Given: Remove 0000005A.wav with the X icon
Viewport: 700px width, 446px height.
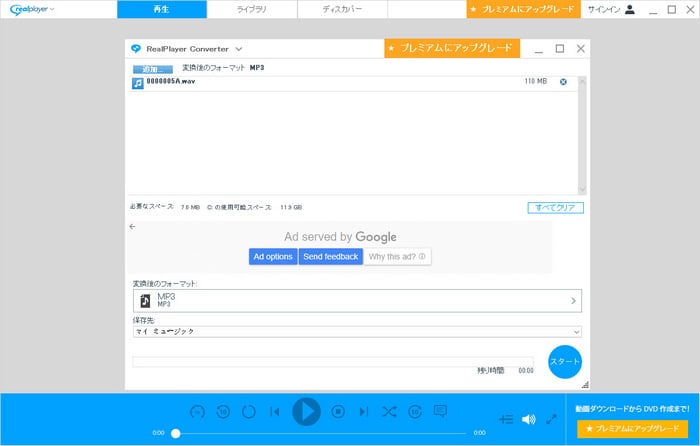Looking at the screenshot, I should (x=563, y=82).
